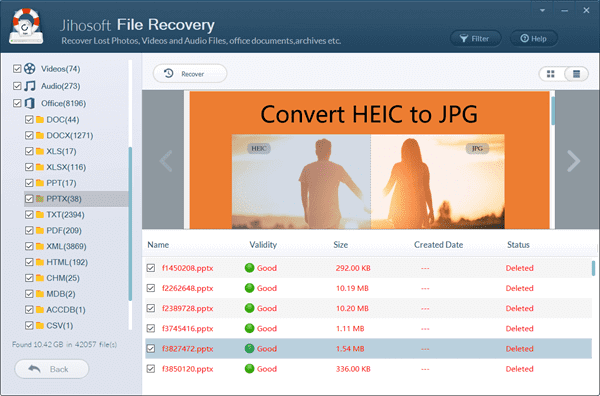Viewport: 600px width, 396px height.
Task: Click the ACCDB folder icon
Action: tap(40, 310)
